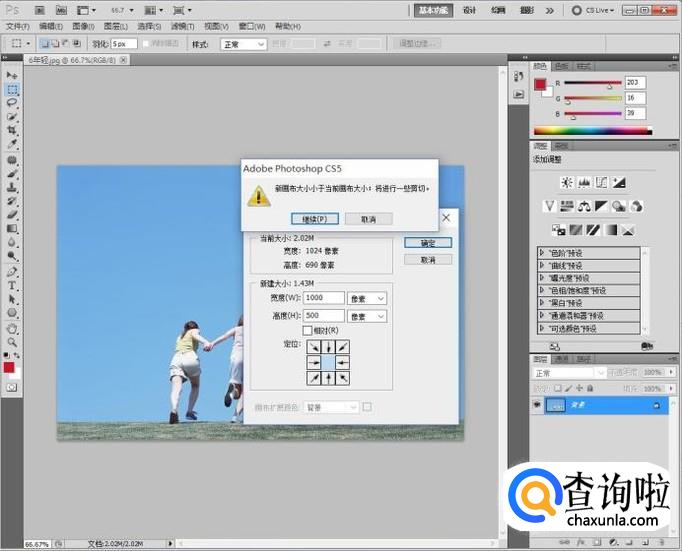Viewport: 682px width, 551px height.
Task: Open the height unit 像素 dropdown
Action: pos(367,315)
